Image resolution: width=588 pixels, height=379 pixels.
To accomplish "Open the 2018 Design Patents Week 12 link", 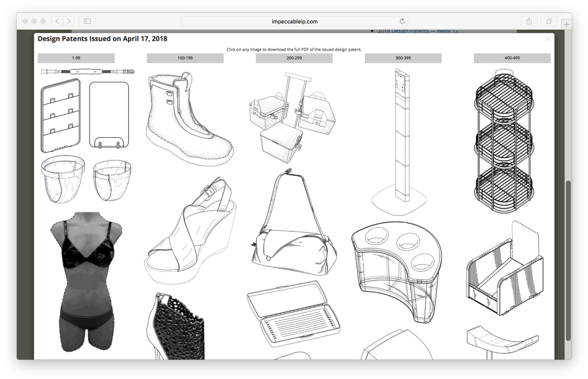I will tap(418, 30).
